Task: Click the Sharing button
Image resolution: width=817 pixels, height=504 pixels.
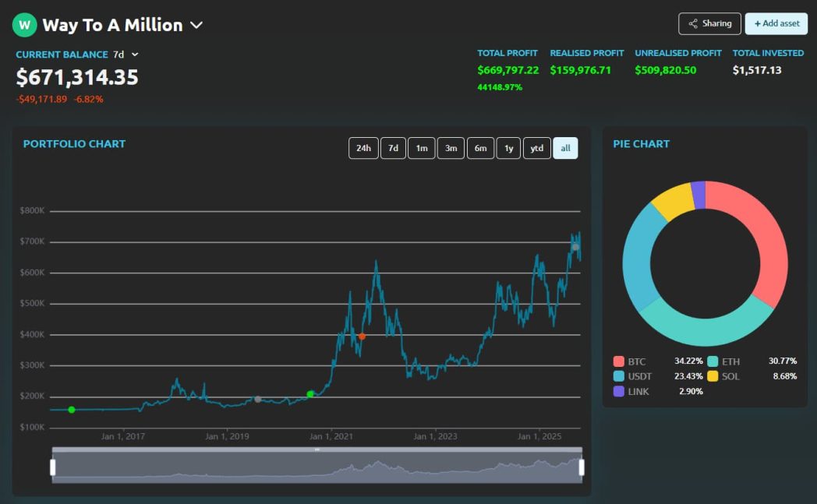Action: coord(709,23)
